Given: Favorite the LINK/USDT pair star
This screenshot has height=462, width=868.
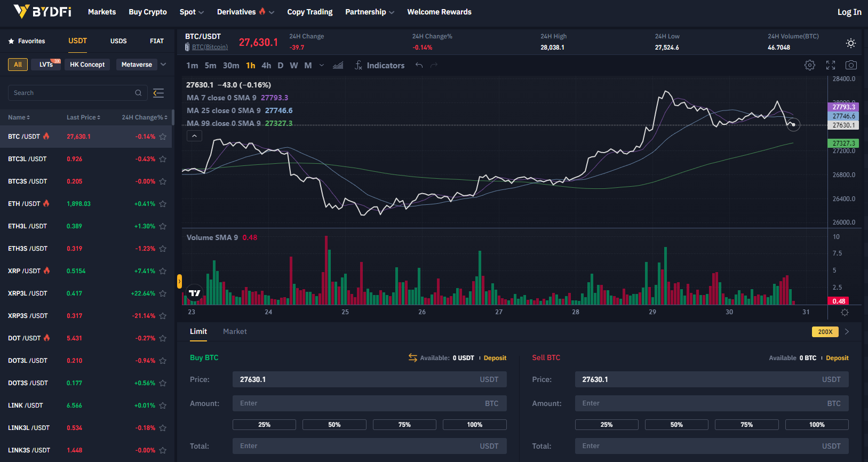Looking at the screenshot, I should point(163,405).
